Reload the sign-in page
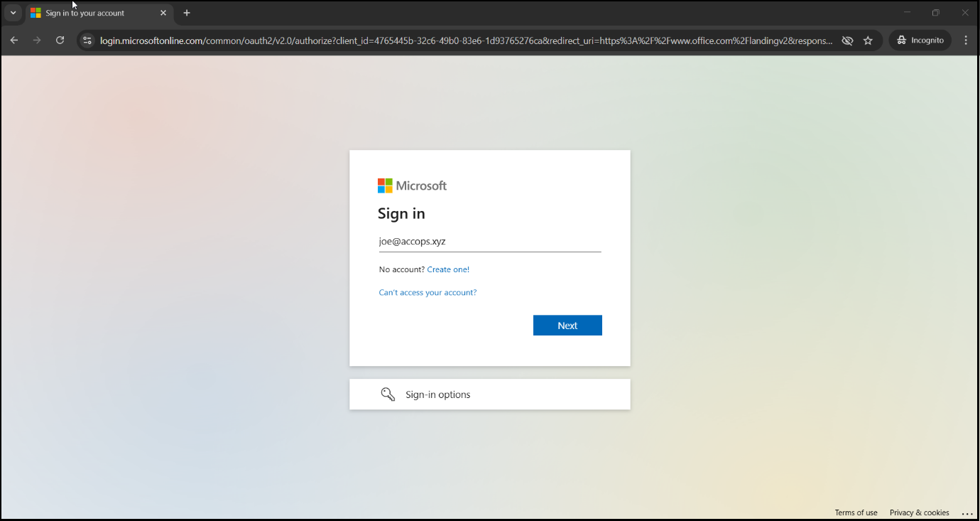Image resolution: width=980 pixels, height=521 pixels. [60, 41]
